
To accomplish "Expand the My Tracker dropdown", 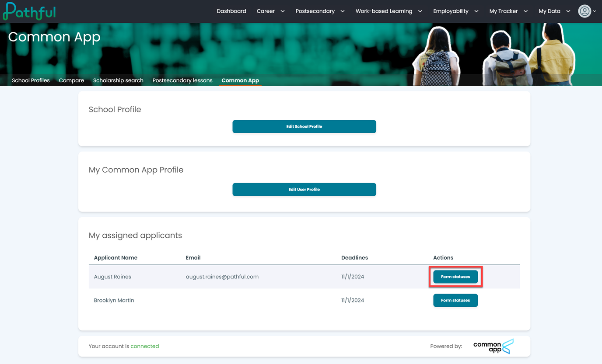I will [509, 11].
